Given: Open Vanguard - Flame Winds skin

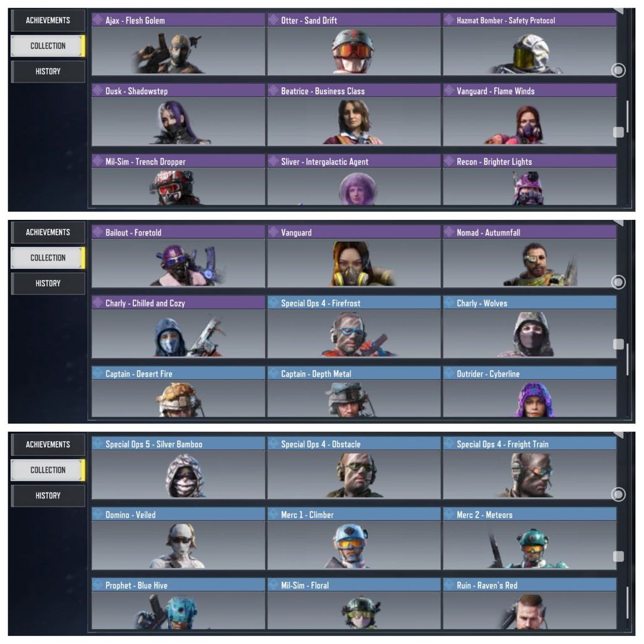Looking at the screenshot, I should [x=529, y=115].
